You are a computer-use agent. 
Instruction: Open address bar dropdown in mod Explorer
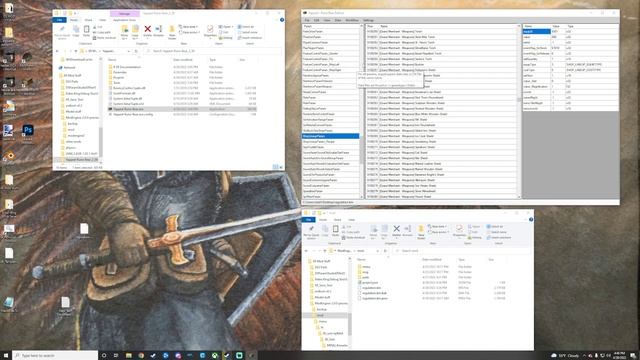378,251
